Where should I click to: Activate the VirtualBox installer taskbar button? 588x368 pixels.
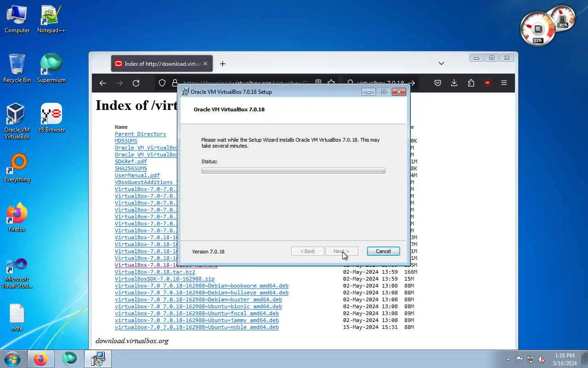click(x=97, y=359)
